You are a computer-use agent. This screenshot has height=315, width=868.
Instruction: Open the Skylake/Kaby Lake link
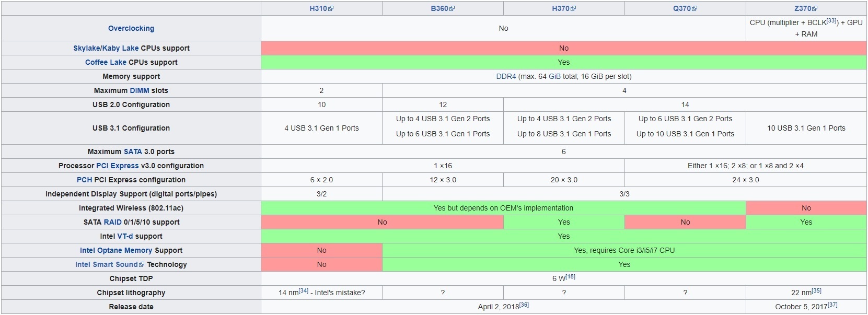tap(106, 48)
